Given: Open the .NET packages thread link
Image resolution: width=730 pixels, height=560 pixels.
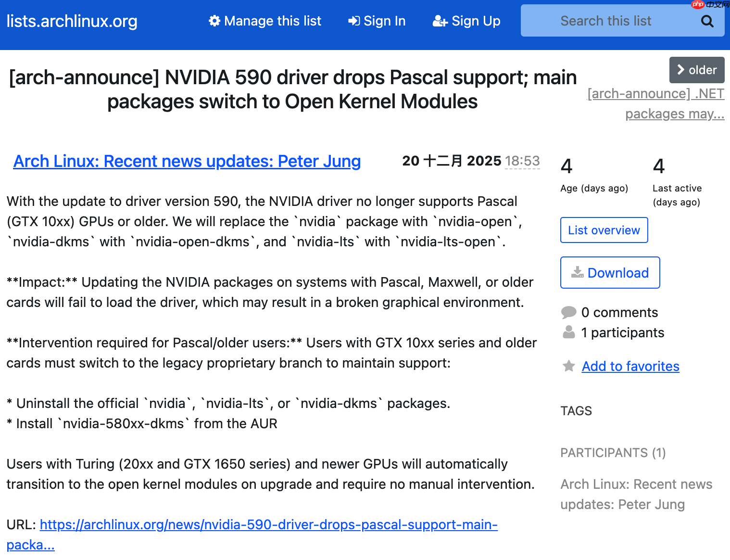Looking at the screenshot, I should (x=655, y=103).
